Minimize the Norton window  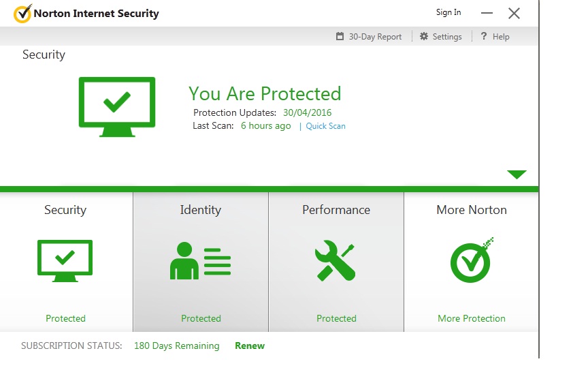click(487, 13)
